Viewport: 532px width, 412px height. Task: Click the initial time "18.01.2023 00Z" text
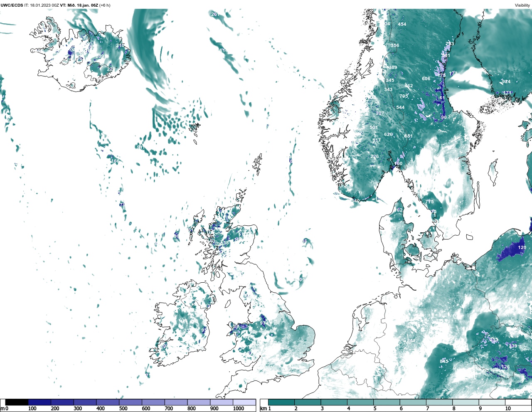(x=44, y=5)
